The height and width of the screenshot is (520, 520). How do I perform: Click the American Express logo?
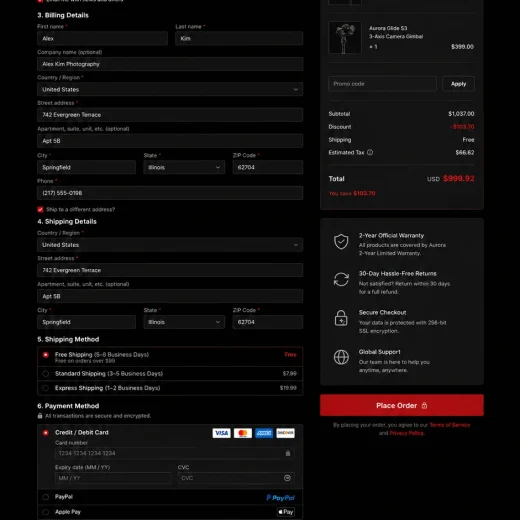coord(264,433)
